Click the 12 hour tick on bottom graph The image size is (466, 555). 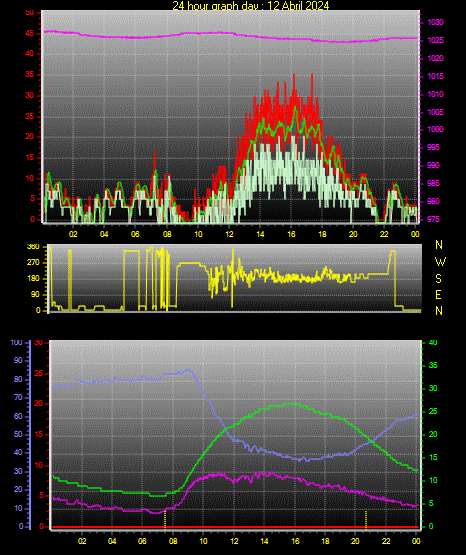234,541
